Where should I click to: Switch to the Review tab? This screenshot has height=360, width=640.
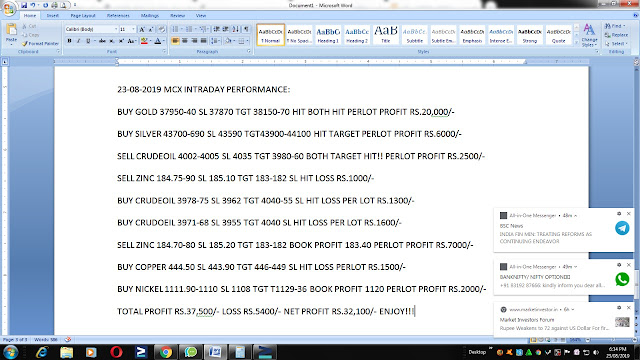pyautogui.click(x=178, y=16)
